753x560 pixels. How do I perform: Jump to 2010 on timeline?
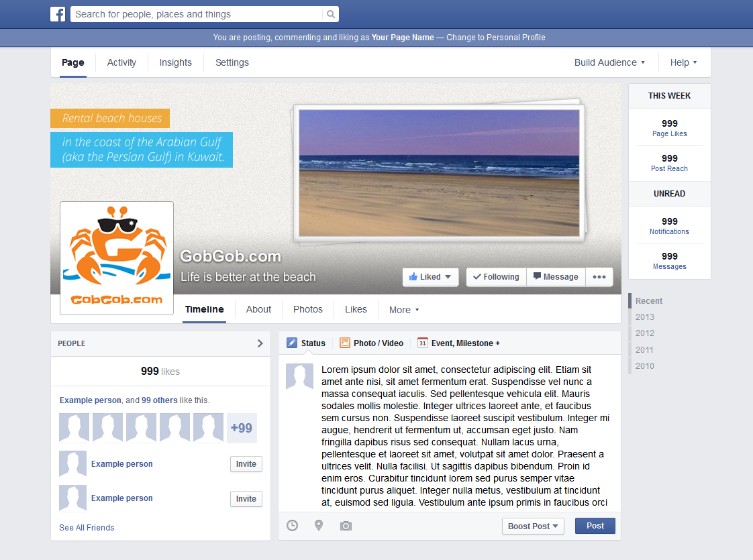pos(644,366)
